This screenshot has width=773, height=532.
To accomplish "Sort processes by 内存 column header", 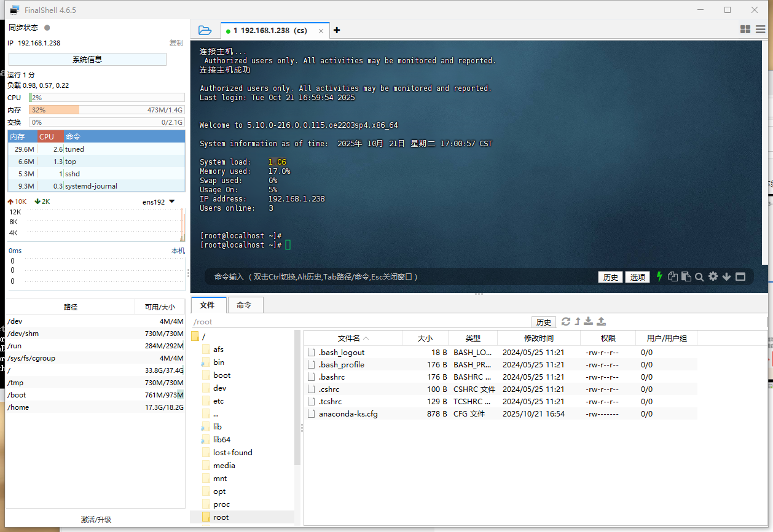I will click(22, 136).
